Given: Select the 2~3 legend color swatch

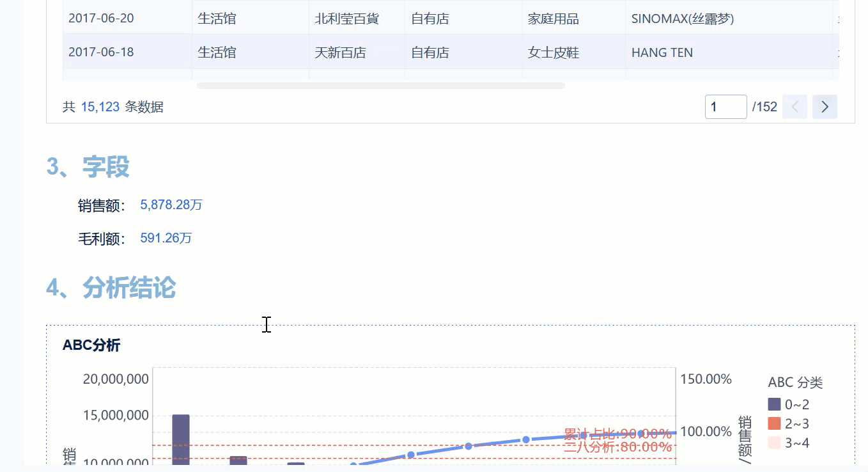Looking at the screenshot, I should pyautogui.click(x=774, y=423).
